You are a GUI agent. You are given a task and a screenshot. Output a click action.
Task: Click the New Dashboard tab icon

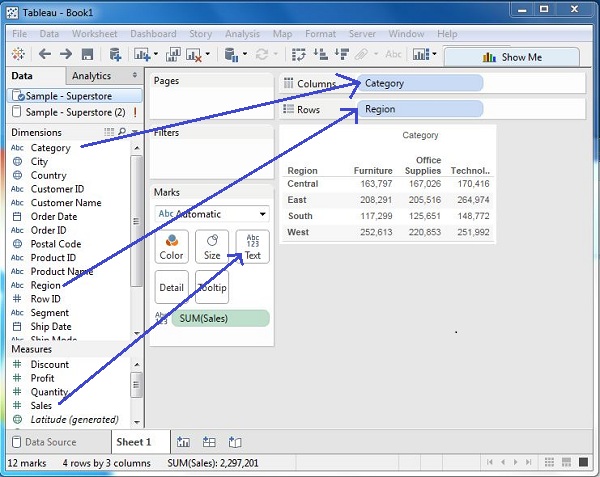point(209,441)
